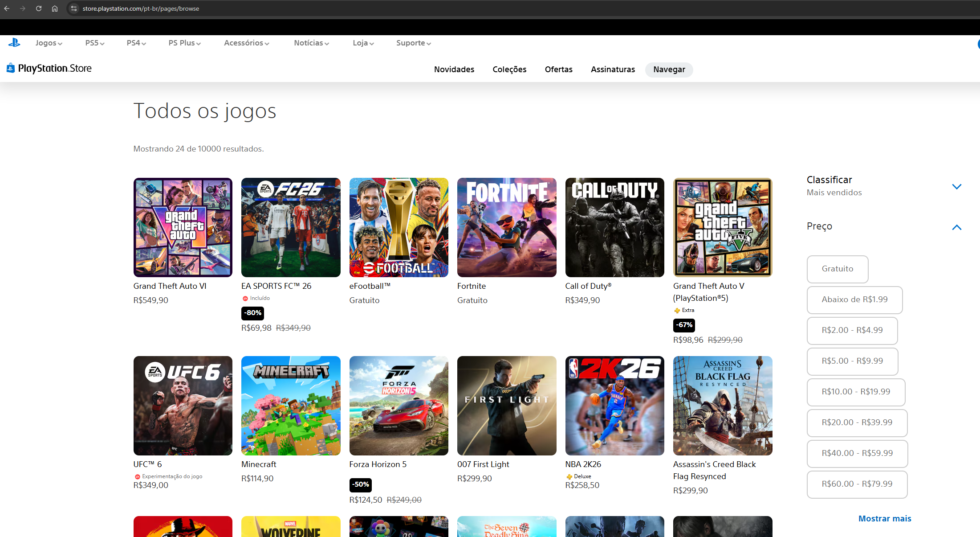The height and width of the screenshot is (537, 980).
Task: Click the -80% discount badge
Action: click(x=252, y=313)
